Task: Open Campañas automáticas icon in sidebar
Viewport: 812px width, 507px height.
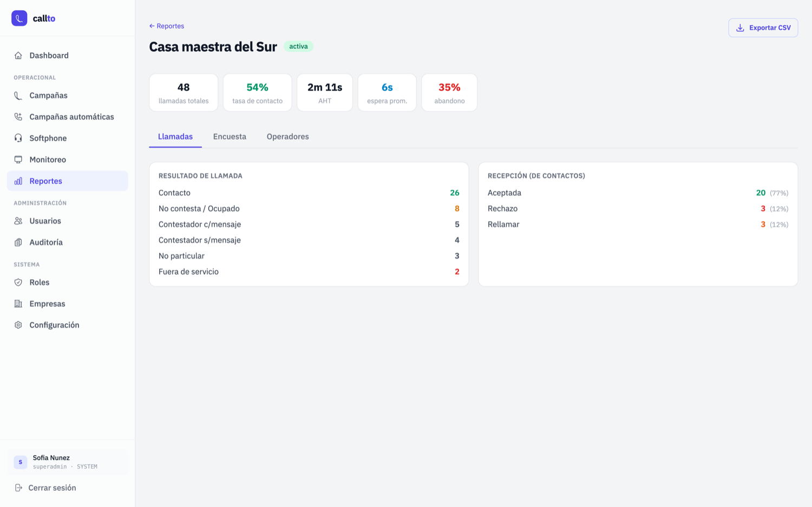Action: click(18, 117)
